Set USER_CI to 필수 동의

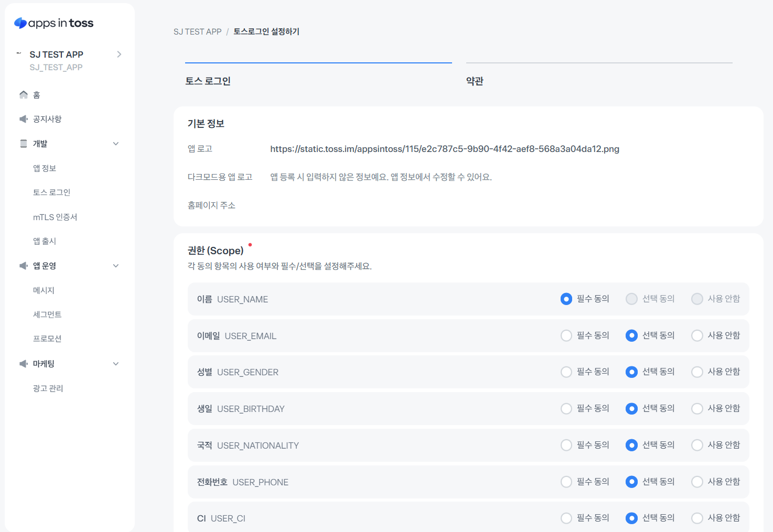(566, 518)
